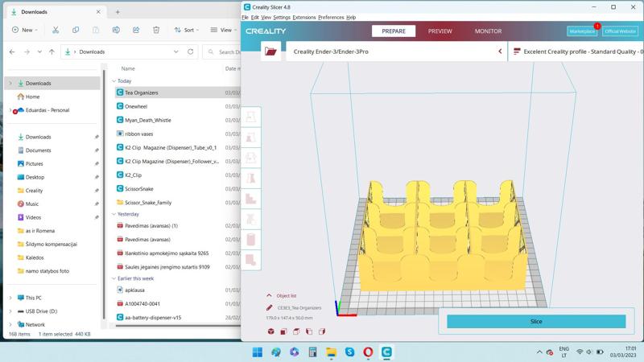
Task: Show hidden system tray icons
Action: [539, 352]
